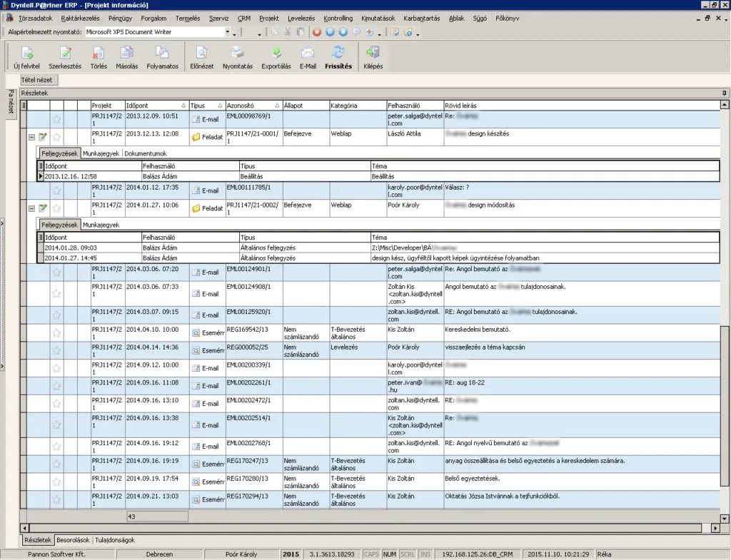Click the vertical scrollbar down arrow

[x=725, y=519]
